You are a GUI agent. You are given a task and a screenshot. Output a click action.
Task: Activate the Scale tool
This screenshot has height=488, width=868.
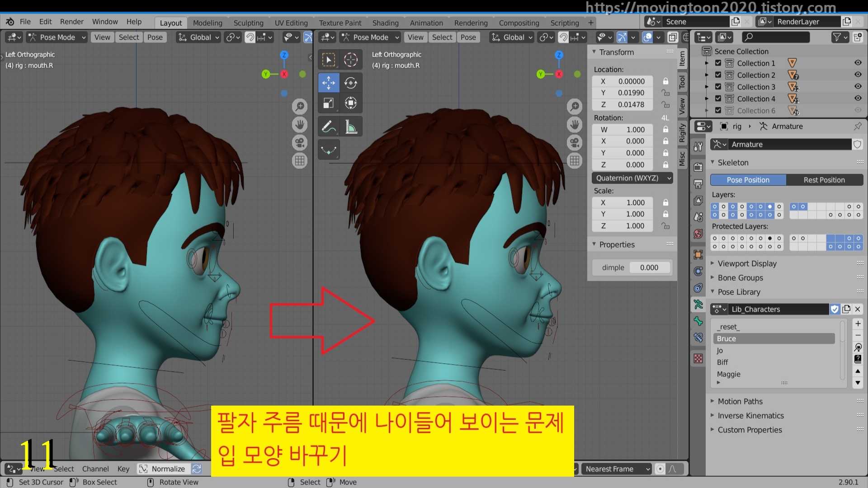point(329,103)
